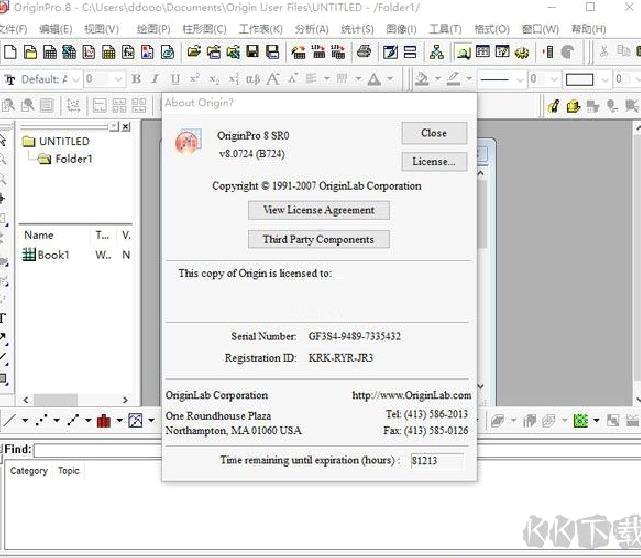Click the red Column bar plot icon
The width and height of the screenshot is (641, 558).
pyautogui.click(x=104, y=420)
